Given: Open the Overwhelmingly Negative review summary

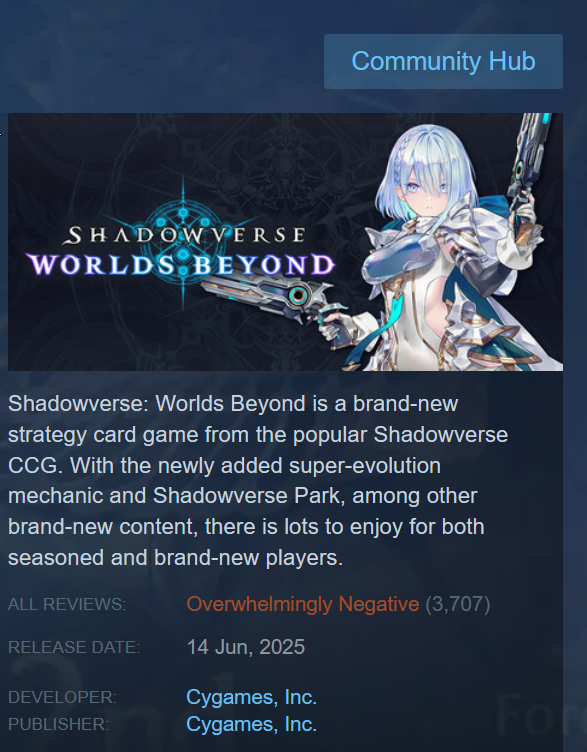Looking at the screenshot, I should [303, 604].
